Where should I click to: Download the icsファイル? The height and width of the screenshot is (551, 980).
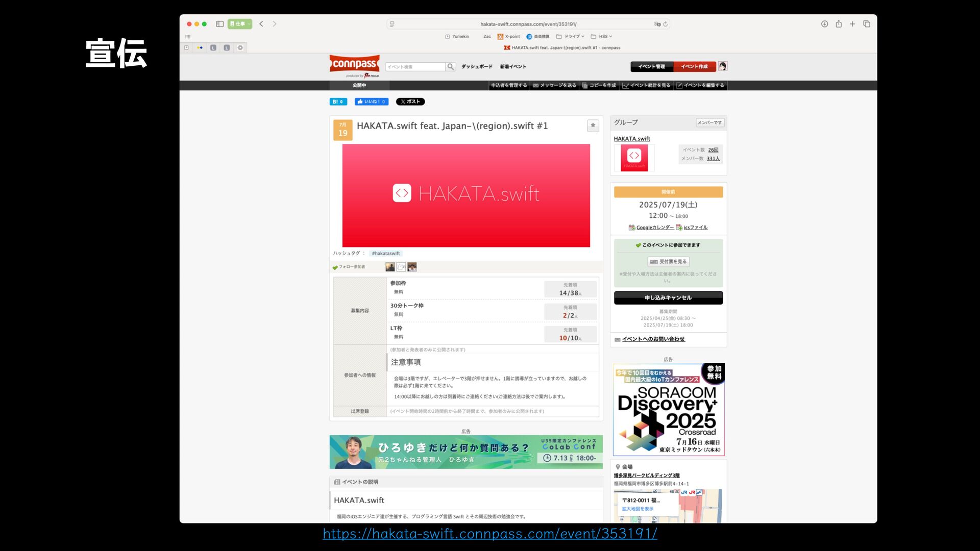tap(696, 228)
